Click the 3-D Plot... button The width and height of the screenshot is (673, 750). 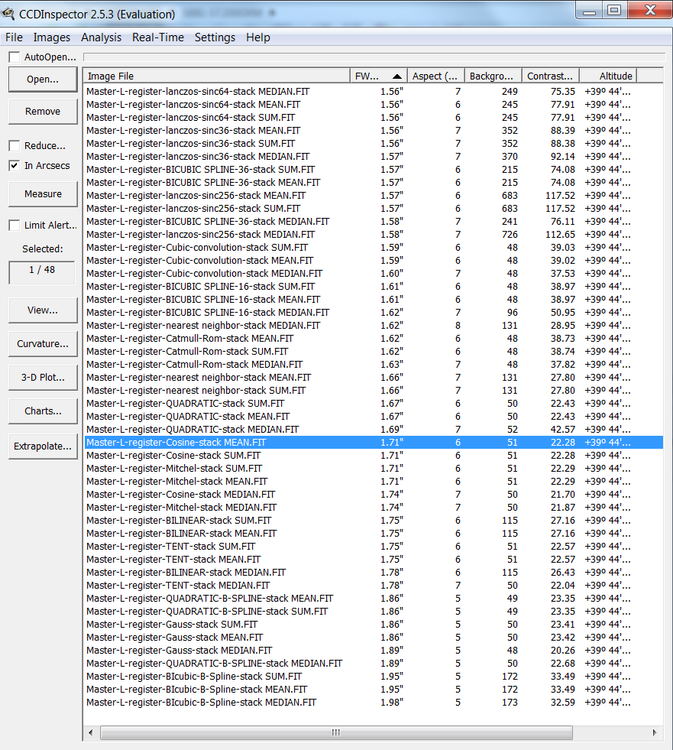click(43, 378)
